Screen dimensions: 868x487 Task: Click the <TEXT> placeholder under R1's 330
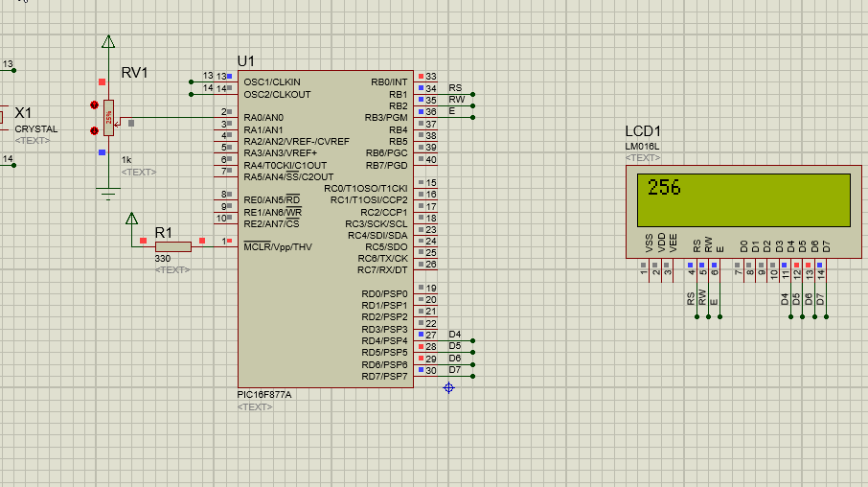point(172,269)
